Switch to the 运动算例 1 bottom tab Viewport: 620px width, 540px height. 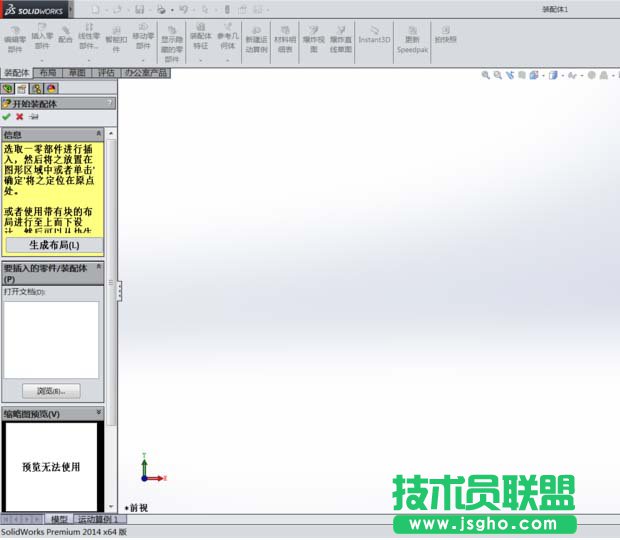point(98,519)
